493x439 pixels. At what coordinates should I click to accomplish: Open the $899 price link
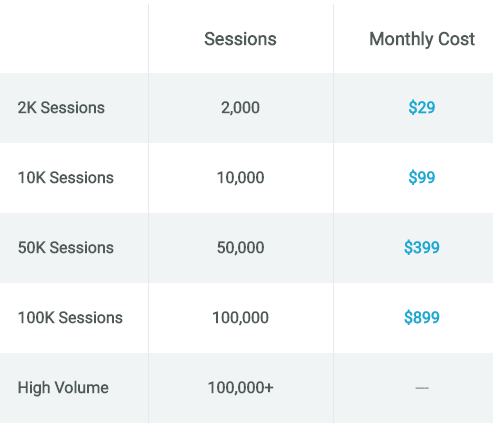[x=422, y=317]
